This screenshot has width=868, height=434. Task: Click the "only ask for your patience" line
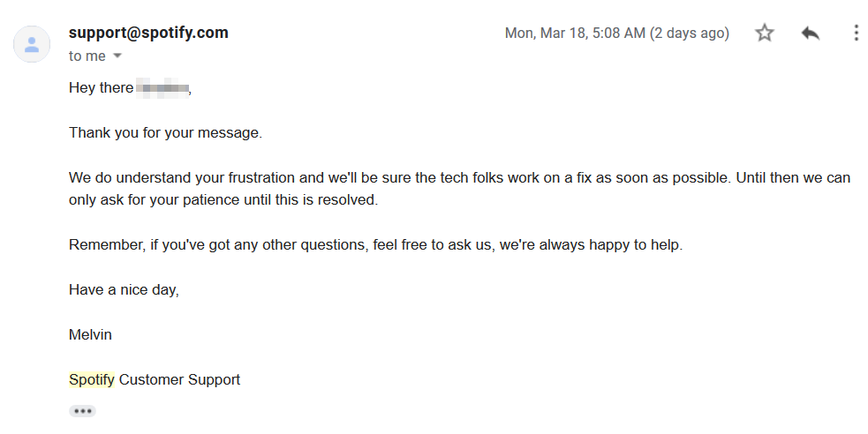click(223, 199)
